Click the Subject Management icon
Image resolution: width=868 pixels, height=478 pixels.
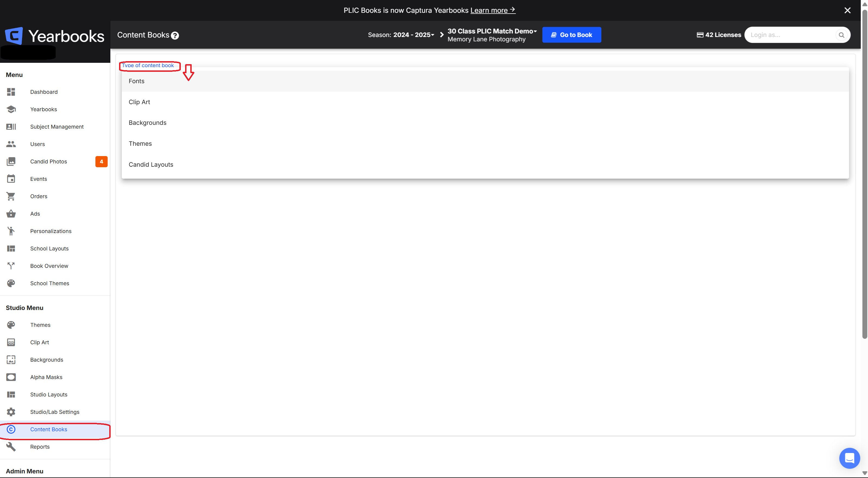(x=11, y=126)
